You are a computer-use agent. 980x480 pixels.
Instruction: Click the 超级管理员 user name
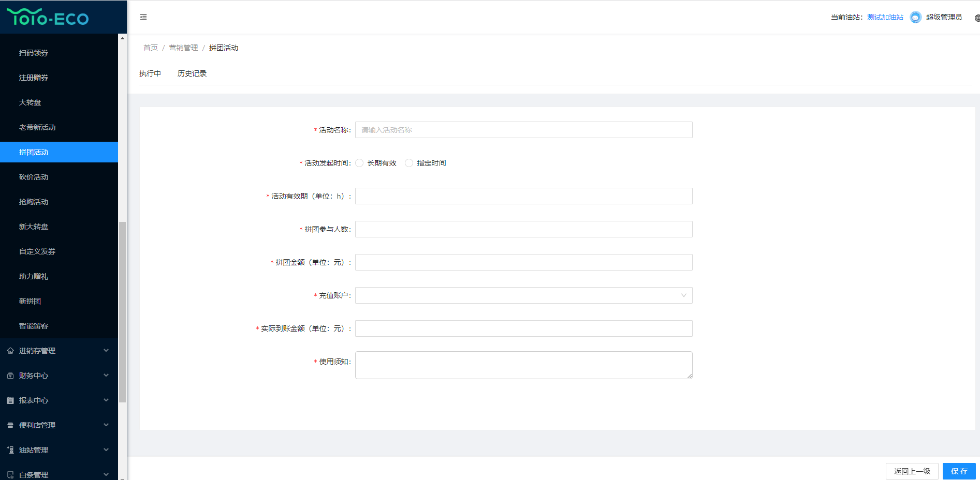coord(944,17)
